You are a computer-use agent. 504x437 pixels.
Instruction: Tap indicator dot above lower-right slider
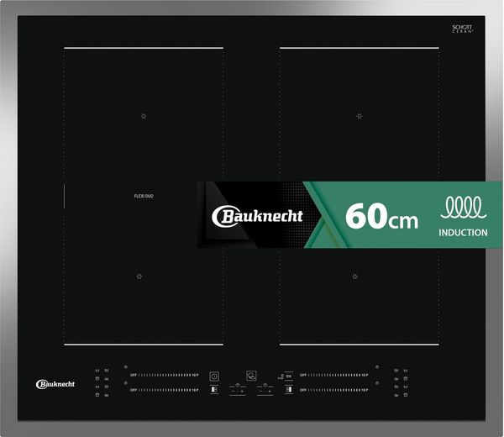coord(377,382)
